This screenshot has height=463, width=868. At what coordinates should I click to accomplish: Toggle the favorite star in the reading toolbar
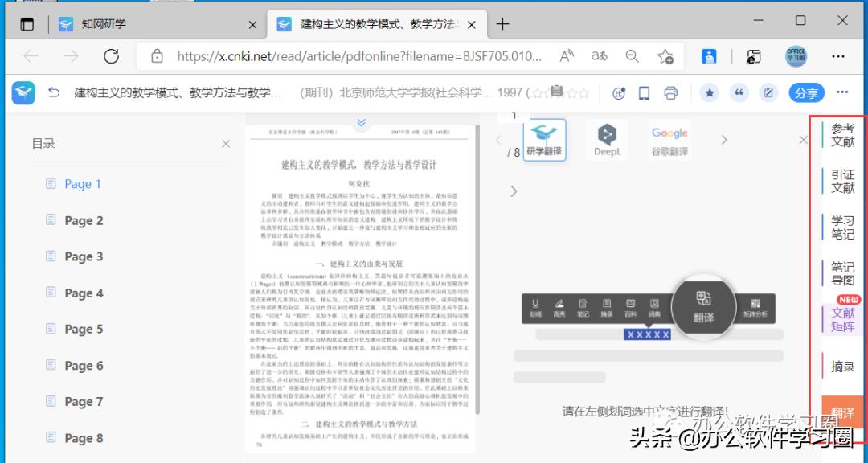tap(710, 92)
